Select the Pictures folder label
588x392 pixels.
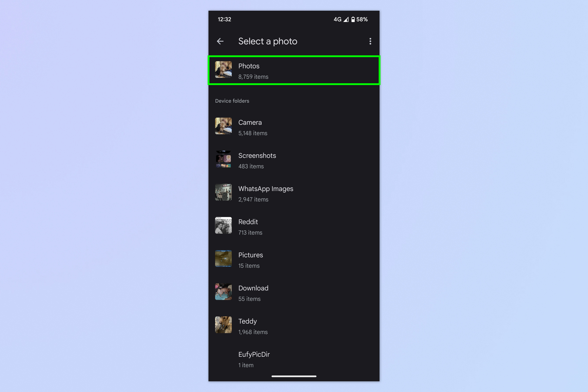[251, 255]
